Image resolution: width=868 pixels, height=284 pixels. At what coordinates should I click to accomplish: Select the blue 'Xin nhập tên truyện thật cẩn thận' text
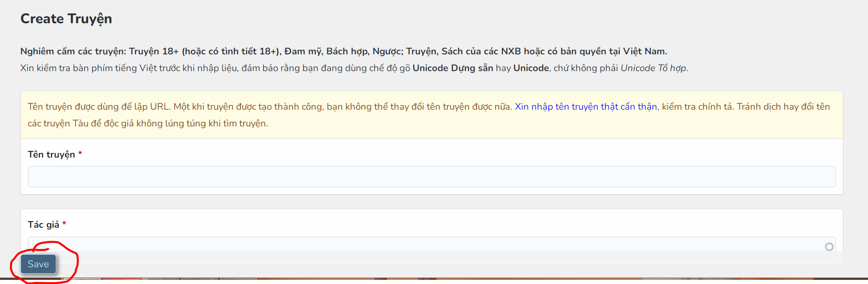586,106
